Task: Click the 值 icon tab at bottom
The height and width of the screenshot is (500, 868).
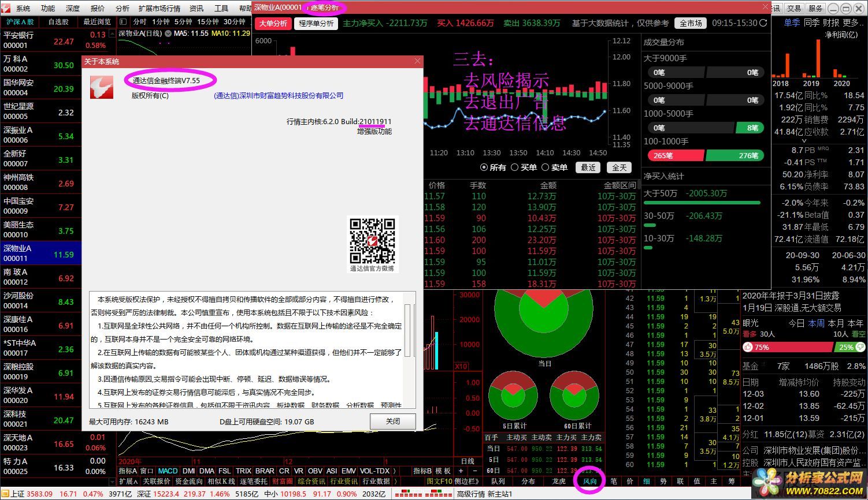Action: coord(698,481)
